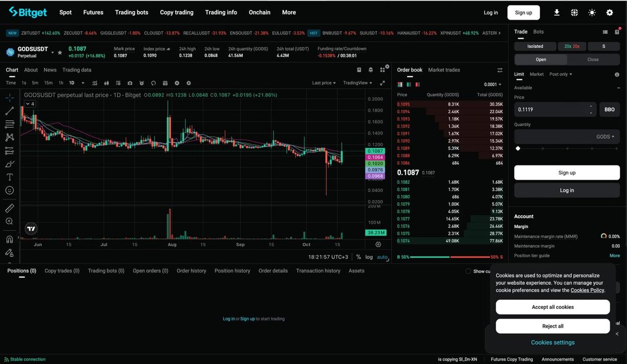Open Cookies settings link
Image resolution: width=627 pixels, height=364 pixels.
(553, 343)
